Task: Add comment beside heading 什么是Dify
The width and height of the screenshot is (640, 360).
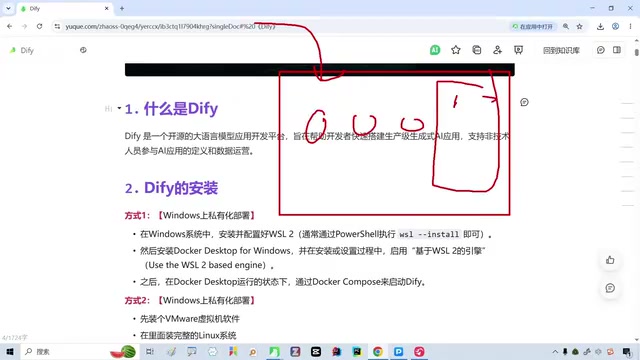Action: [524, 102]
